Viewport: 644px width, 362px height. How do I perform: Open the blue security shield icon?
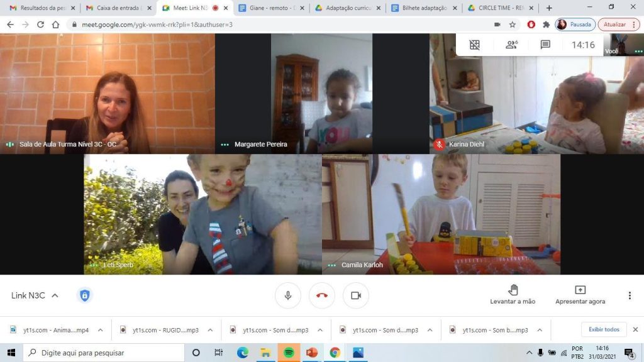pos(85,295)
